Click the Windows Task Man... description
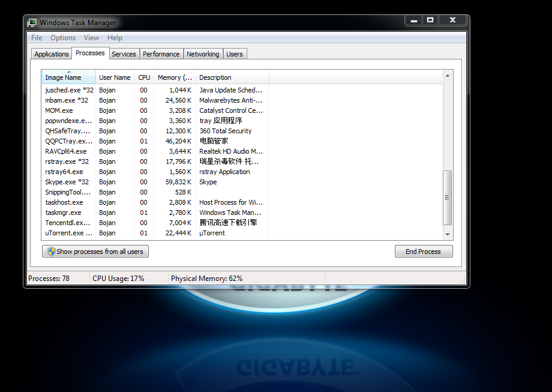Image resolution: width=552 pixels, height=392 pixels. 230,213
